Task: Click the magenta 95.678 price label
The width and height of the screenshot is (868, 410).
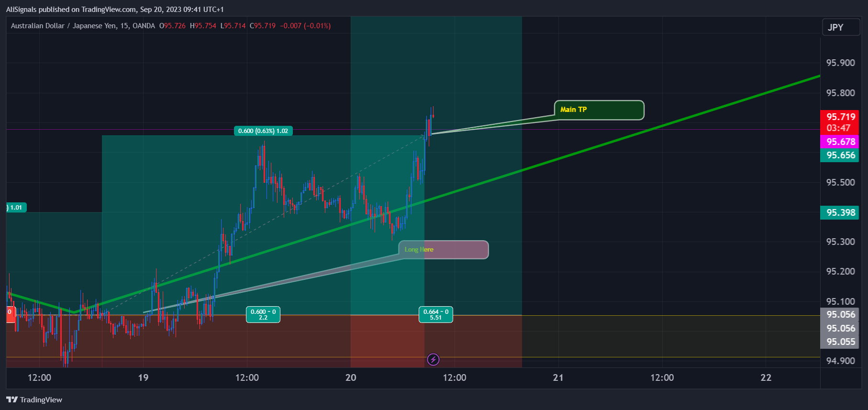Action: (x=841, y=142)
